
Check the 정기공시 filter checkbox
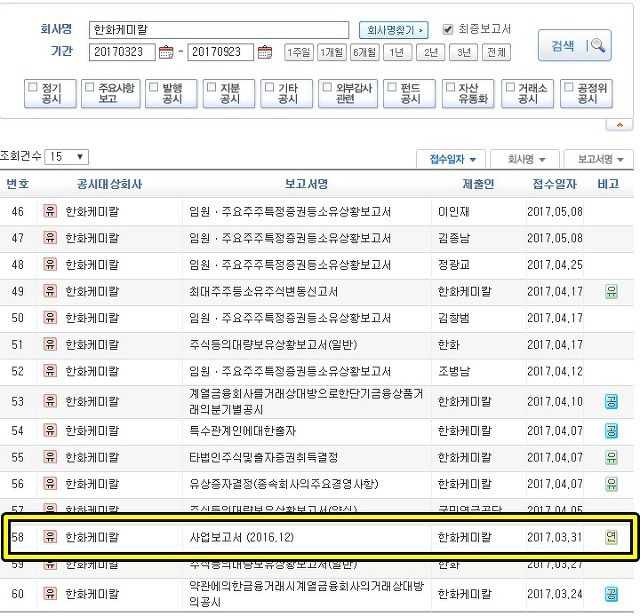tap(33, 87)
